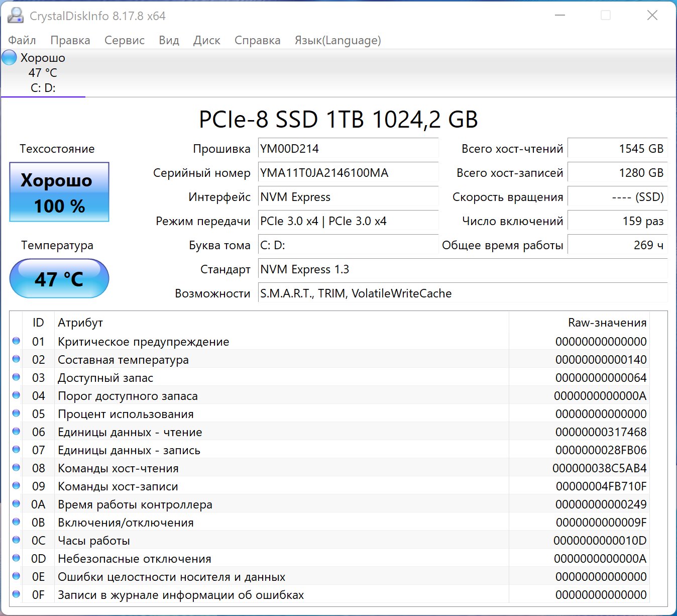The width and height of the screenshot is (677, 616).
Task: Open the Диск menu
Action: click(x=207, y=40)
